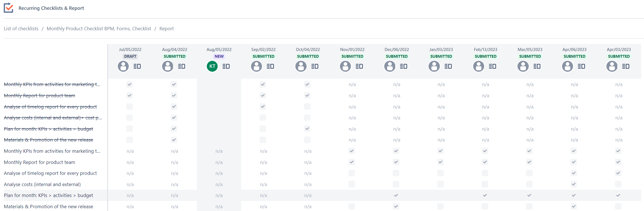Toggle Monthly Report checkbox for Jan/03/2023

click(441, 162)
